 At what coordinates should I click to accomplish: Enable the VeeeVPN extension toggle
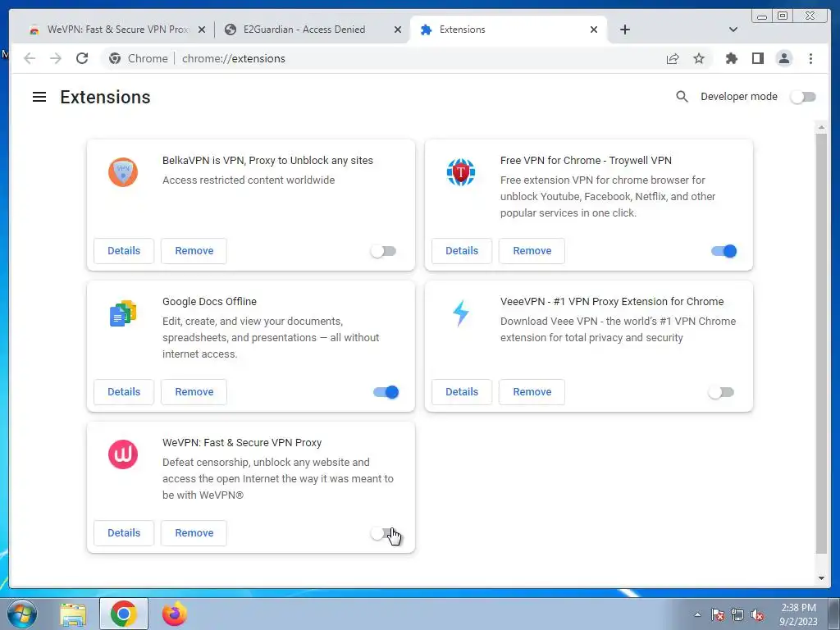[x=721, y=392]
